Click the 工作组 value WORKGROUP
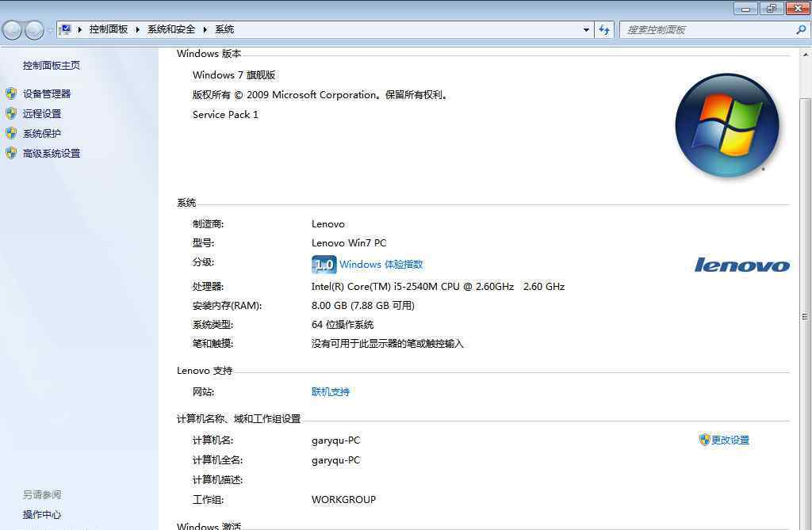 tap(344, 499)
